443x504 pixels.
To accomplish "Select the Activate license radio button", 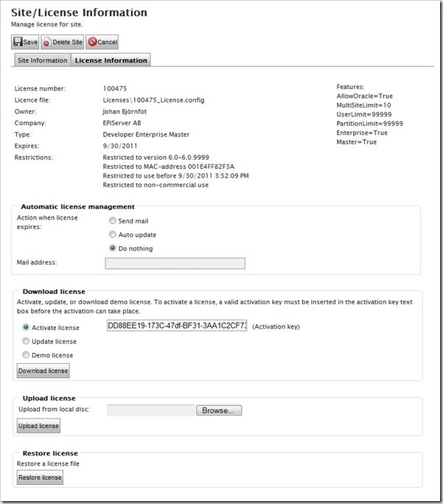I will coord(26,327).
